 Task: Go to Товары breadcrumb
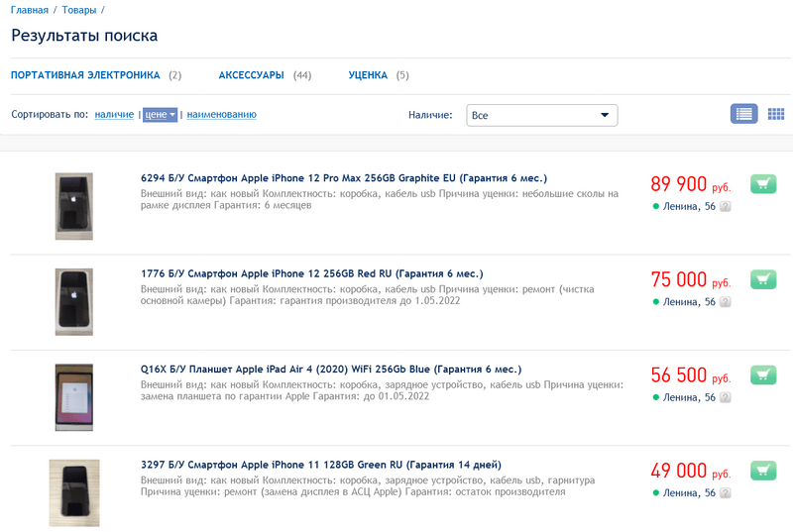(x=79, y=10)
